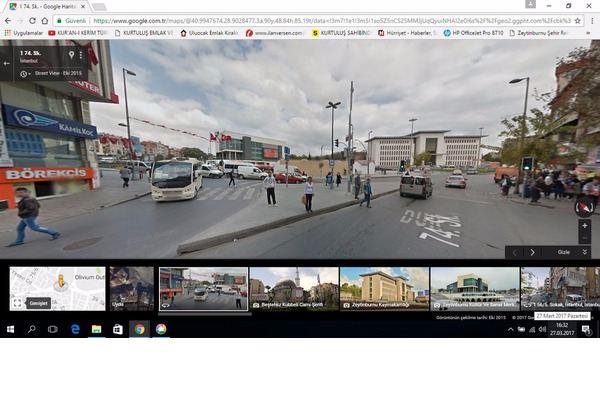Screen dimensions: 600x400
Task: Open the Zeytinburnu Kültür ve Sanat Merkezi thumbnail
Action: pyautogui.click(x=475, y=289)
